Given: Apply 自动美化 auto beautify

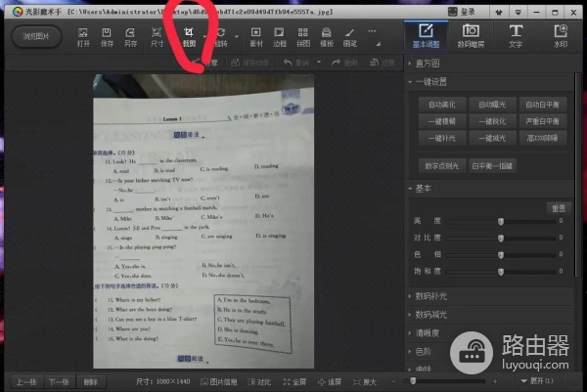Looking at the screenshot, I should tap(442, 105).
